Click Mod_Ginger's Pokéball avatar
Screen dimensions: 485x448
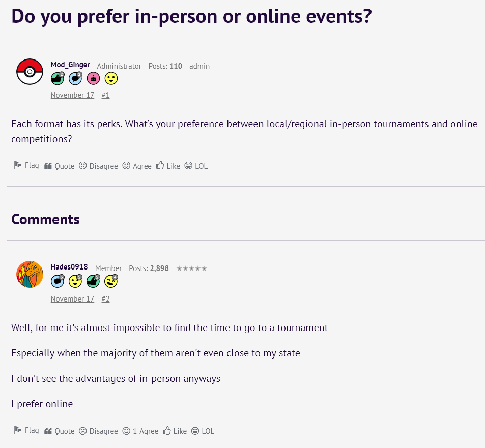click(x=30, y=72)
